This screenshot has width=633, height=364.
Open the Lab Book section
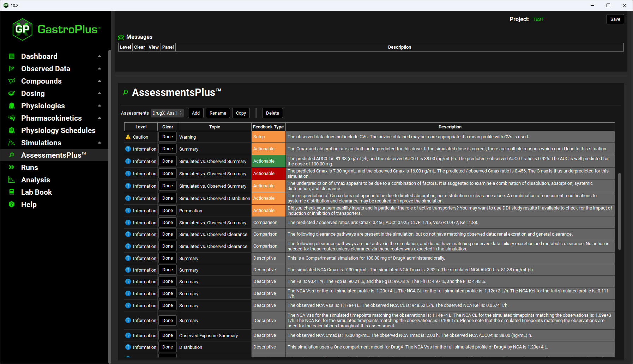54,192
